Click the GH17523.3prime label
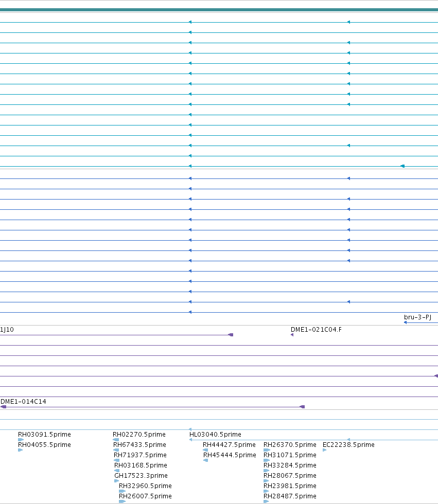This screenshot has height=504, width=438. tap(141, 475)
